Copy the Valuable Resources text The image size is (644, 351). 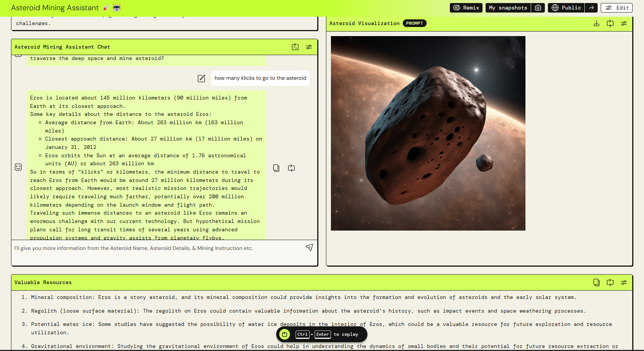coord(597,283)
